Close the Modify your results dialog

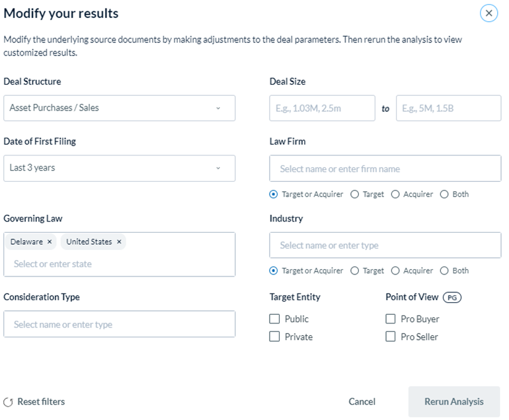[x=489, y=13]
